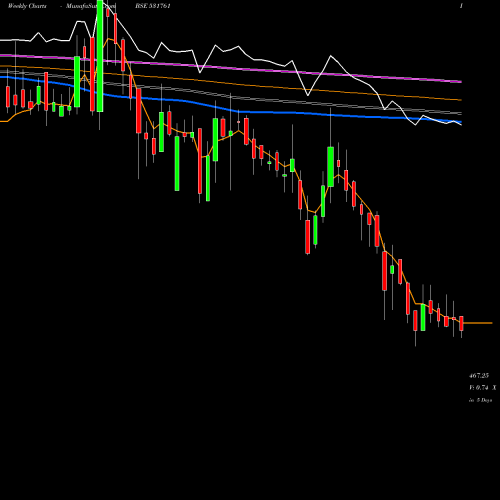Click the 'Weekly Charts' title text
500x500 pixels.
(x=27, y=6)
